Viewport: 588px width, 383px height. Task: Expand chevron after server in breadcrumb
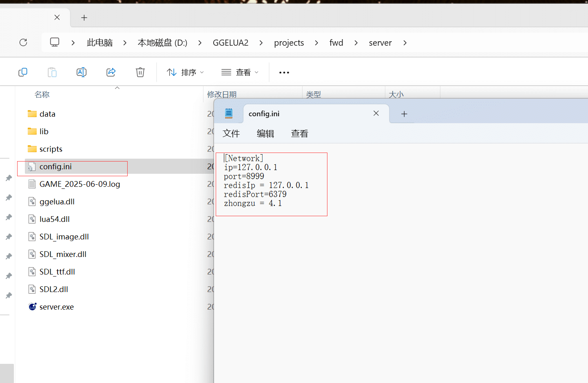click(405, 43)
